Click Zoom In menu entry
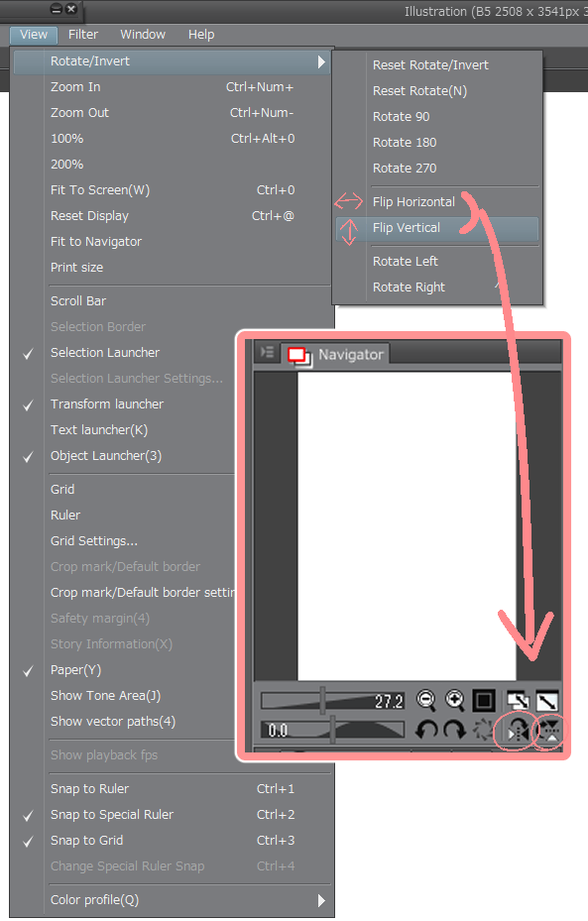Image resolution: width=588 pixels, height=921 pixels. 172,87
